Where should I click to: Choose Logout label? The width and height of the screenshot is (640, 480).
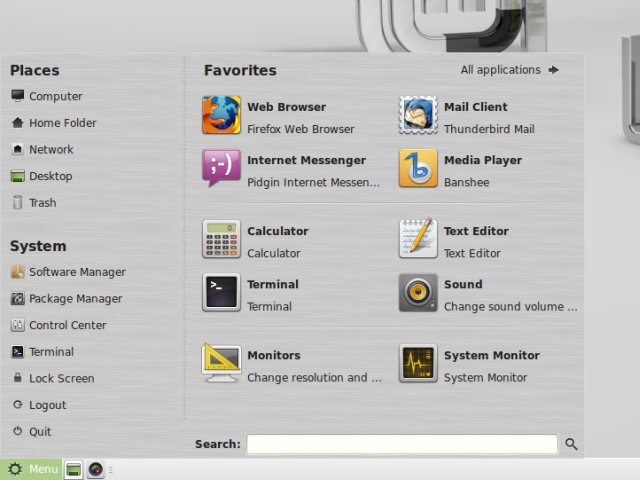click(x=48, y=405)
